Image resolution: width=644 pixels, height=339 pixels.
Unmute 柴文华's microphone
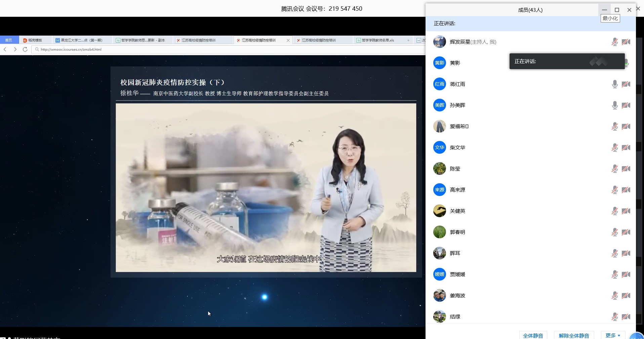pyautogui.click(x=614, y=148)
